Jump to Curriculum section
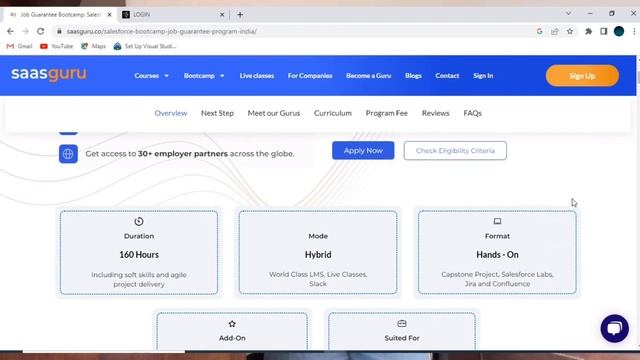 (x=333, y=113)
